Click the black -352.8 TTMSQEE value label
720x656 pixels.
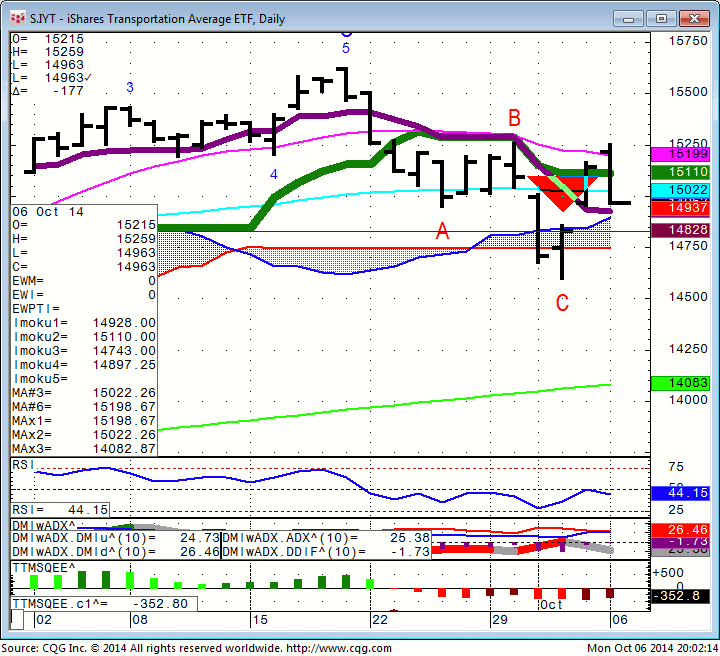tap(680, 596)
